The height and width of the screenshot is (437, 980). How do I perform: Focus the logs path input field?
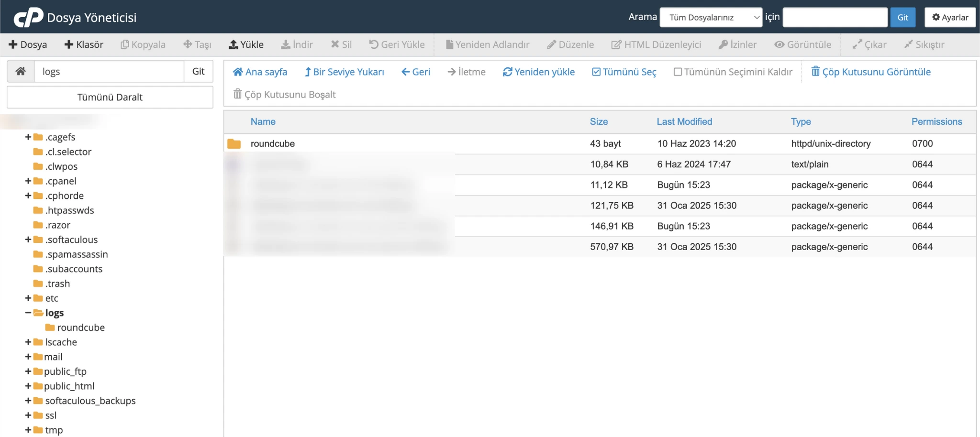coord(109,71)
